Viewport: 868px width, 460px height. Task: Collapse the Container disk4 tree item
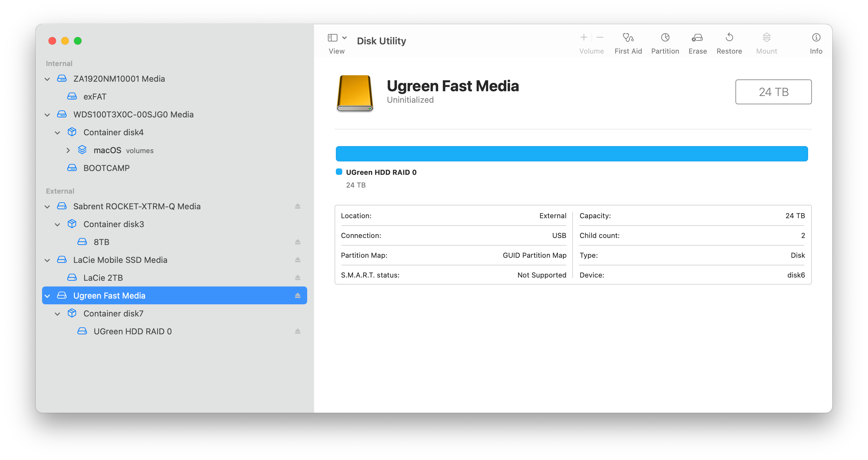click(x=57, y=132)
